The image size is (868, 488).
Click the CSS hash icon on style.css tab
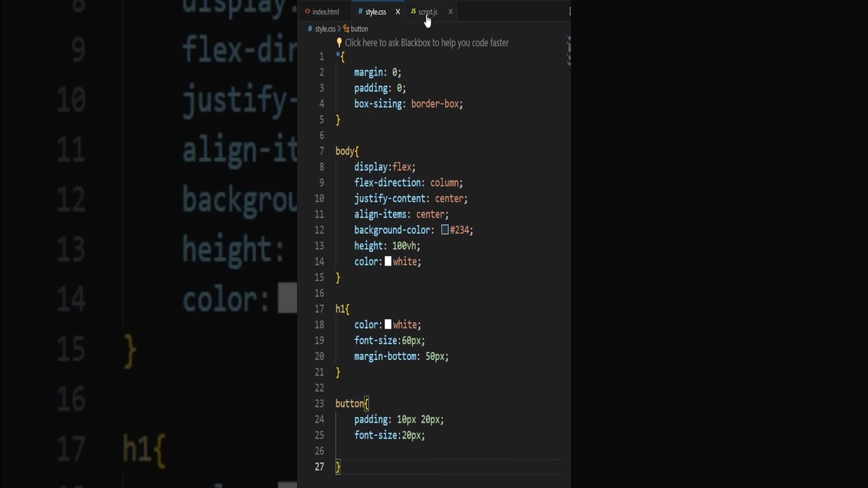pos(360,12)
